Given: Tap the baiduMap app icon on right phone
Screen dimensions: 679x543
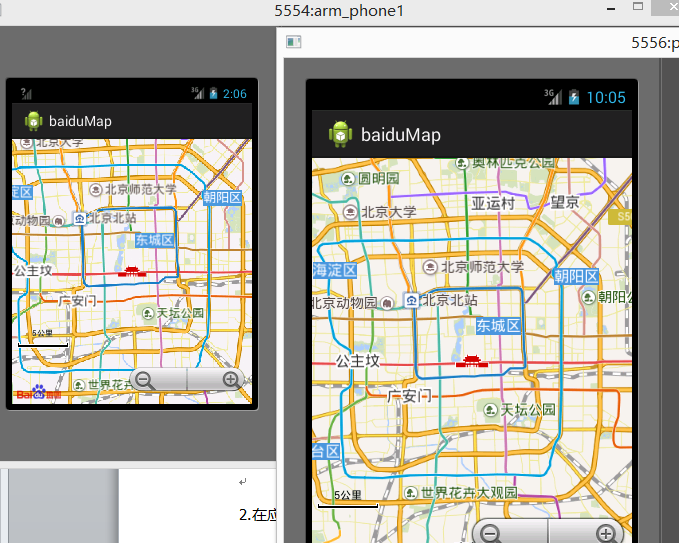Looking at the screenshot, I should point(340,135).
